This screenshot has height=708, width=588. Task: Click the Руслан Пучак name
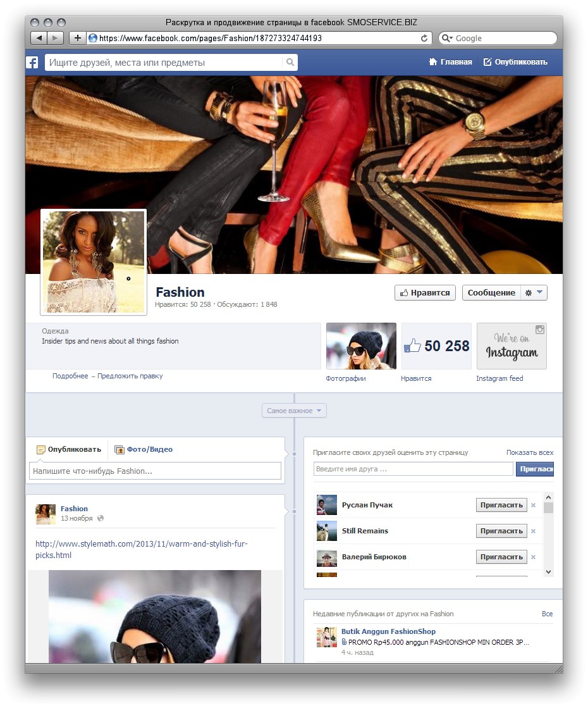pyautogui.click(x=367, y=505)
